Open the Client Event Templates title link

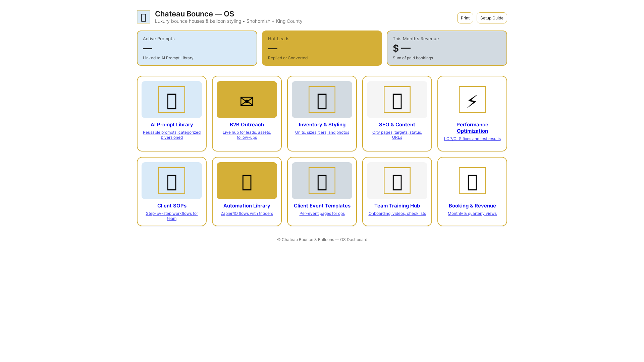(322, 206)
